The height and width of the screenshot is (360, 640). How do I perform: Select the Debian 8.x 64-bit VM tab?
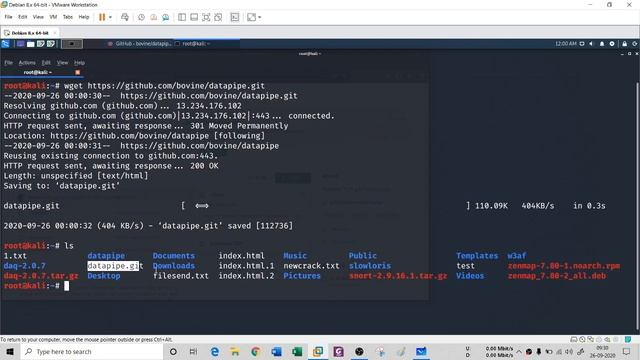pos(29,33)
